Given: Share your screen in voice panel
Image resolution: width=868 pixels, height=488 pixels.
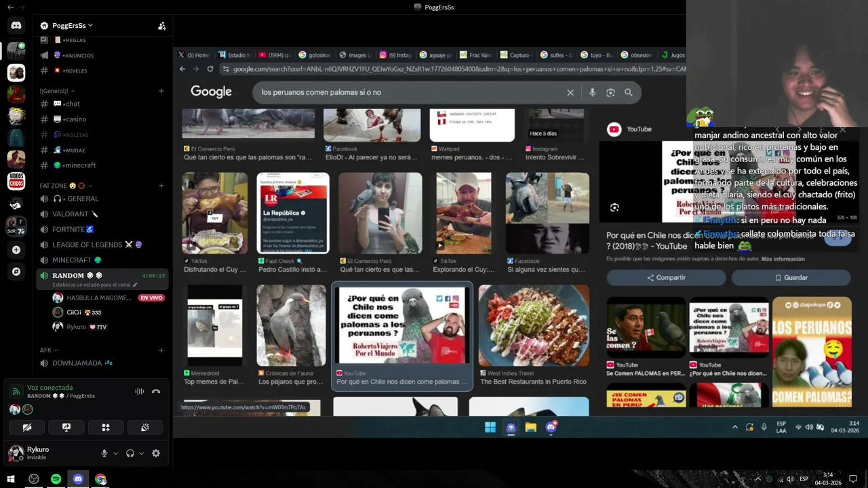Looking at the screenshot, I should coord(66,427).
